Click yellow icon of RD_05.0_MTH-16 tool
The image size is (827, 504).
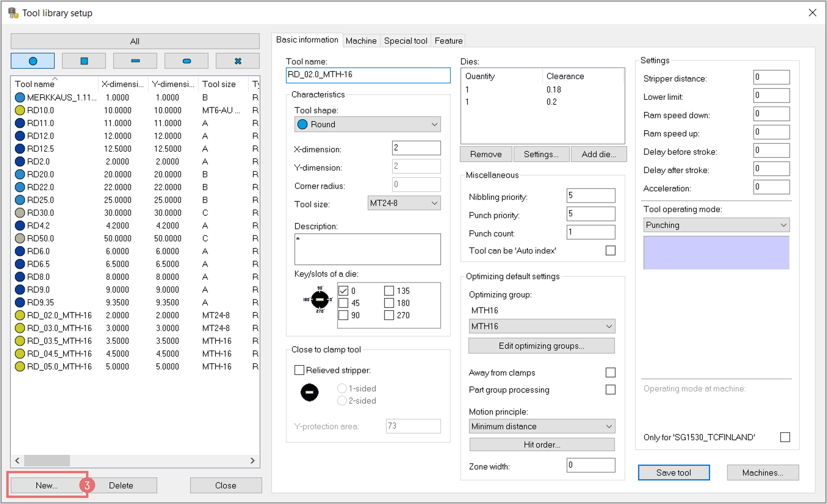coord(20,366)
